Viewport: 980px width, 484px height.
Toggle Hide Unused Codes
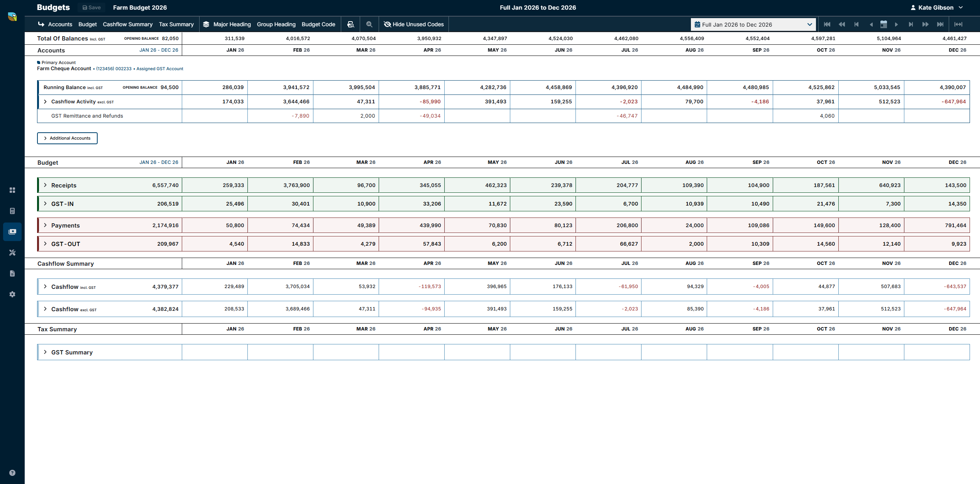click(414, 24)
